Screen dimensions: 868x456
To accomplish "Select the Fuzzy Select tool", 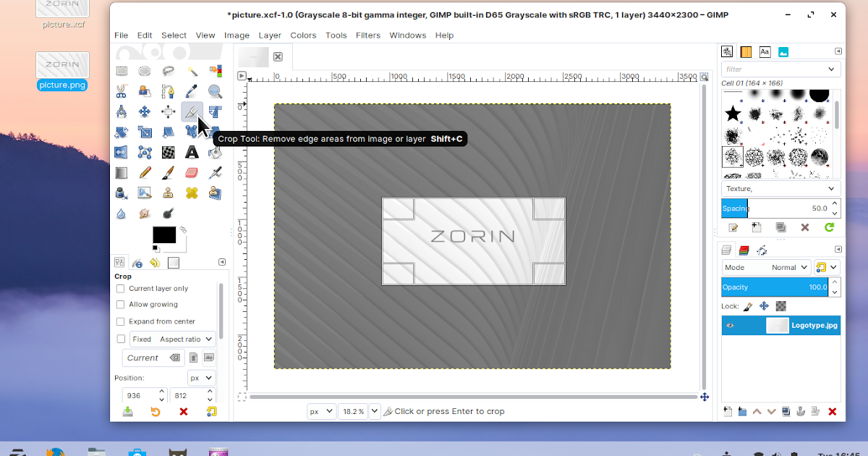I will click(192, 71).
